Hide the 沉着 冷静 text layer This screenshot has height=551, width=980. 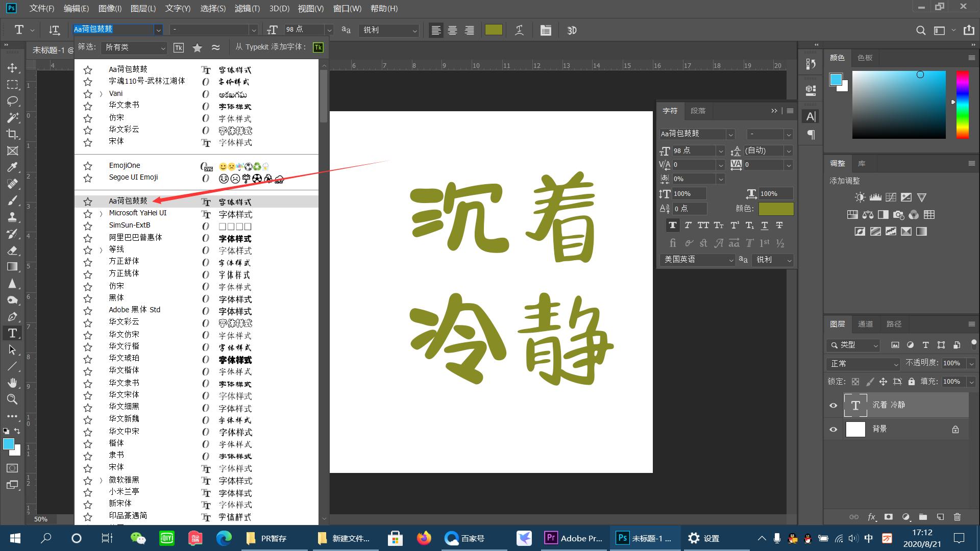(833, 405)
